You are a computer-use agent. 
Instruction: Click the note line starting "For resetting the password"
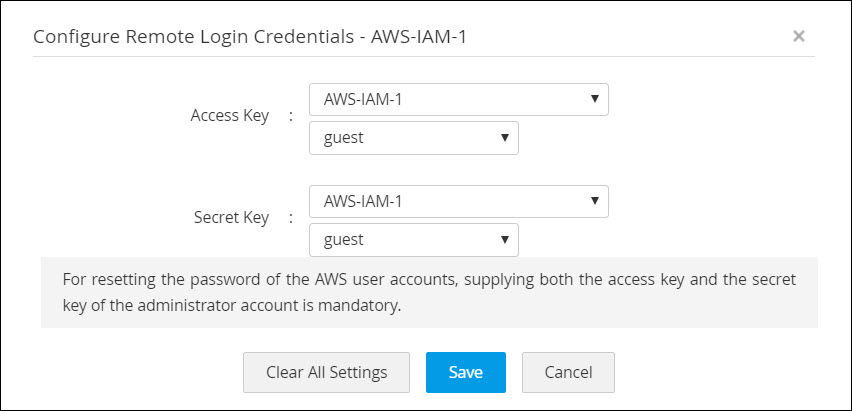pyautogui.click(x=429, y=279)
